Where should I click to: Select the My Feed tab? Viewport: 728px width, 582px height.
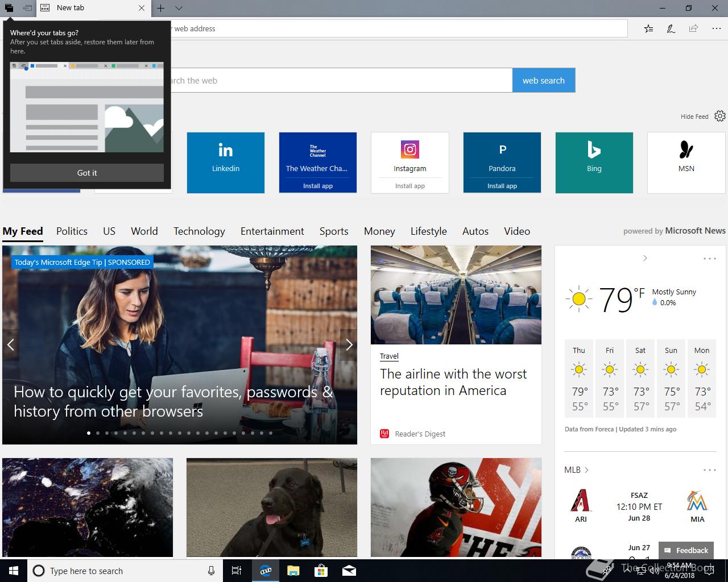coord(23,231)
